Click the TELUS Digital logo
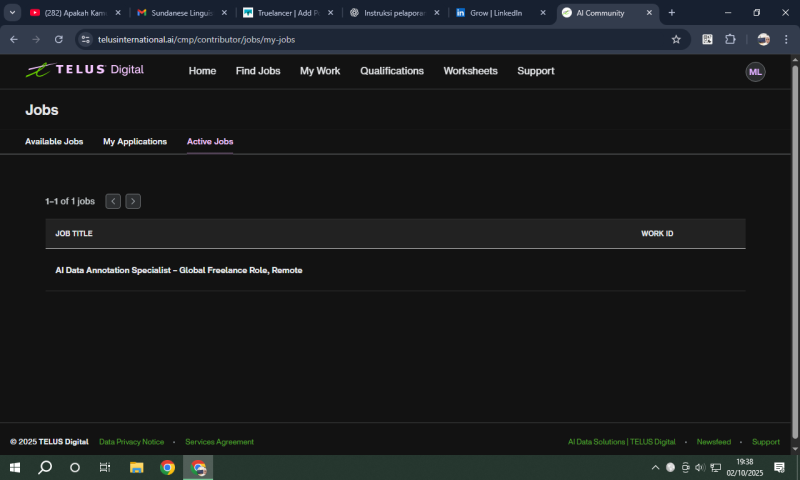This screenshot has width=800, height=480. (85, 70)
